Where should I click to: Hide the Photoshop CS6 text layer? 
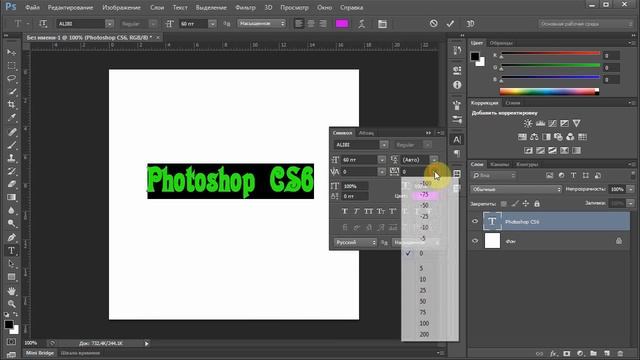pyautogui.click(x=475, y=221)
